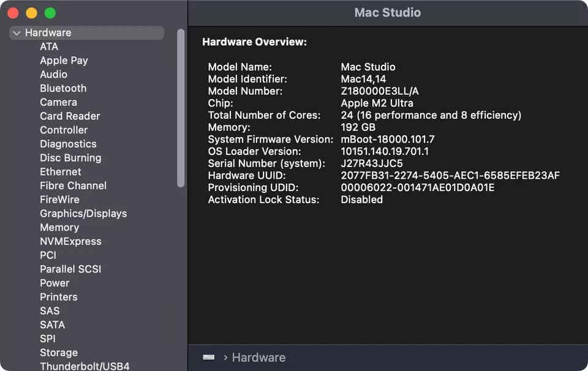Viewport: 588px width, 371px height.
Task: Select memory value 192 GB
Action: coord(358,127)
